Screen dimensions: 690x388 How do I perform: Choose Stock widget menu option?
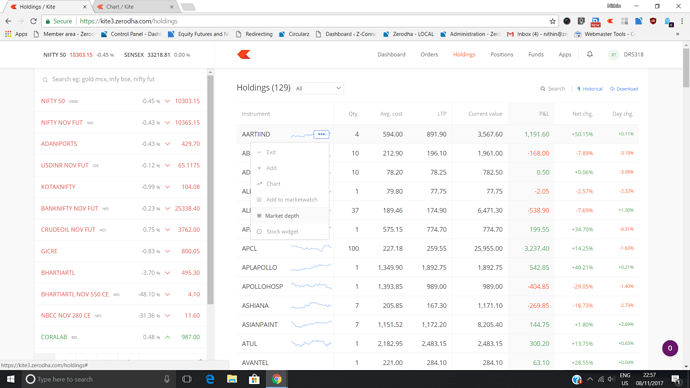[290, 231]
